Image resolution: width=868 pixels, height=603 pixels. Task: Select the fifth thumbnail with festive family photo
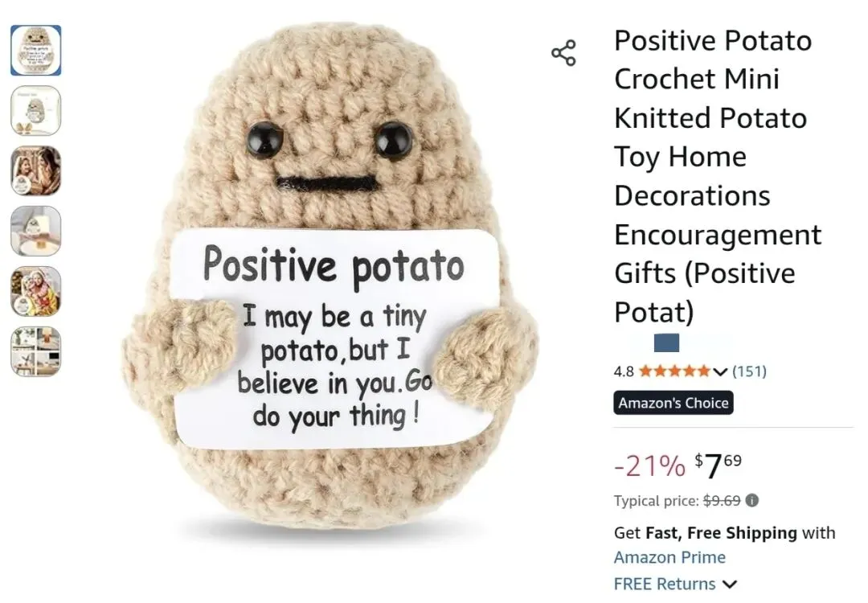point(36,291)
